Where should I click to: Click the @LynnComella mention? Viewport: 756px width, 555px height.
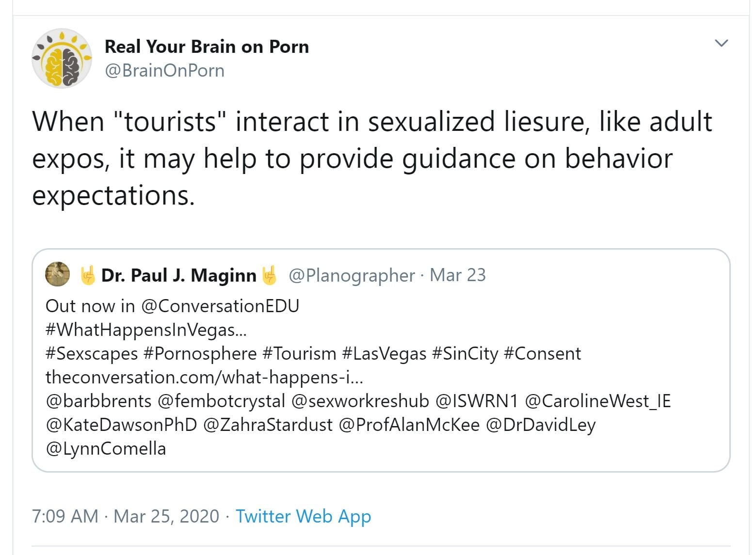click(x=106, y=448)
